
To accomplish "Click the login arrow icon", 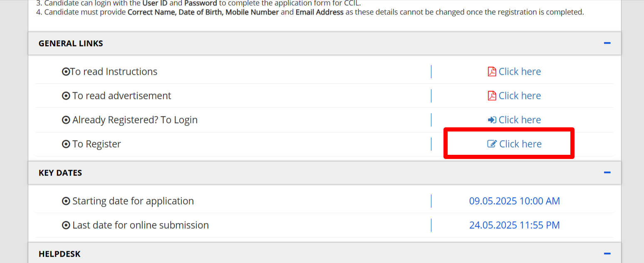I will pyautogui.click(x=492, y=120).
